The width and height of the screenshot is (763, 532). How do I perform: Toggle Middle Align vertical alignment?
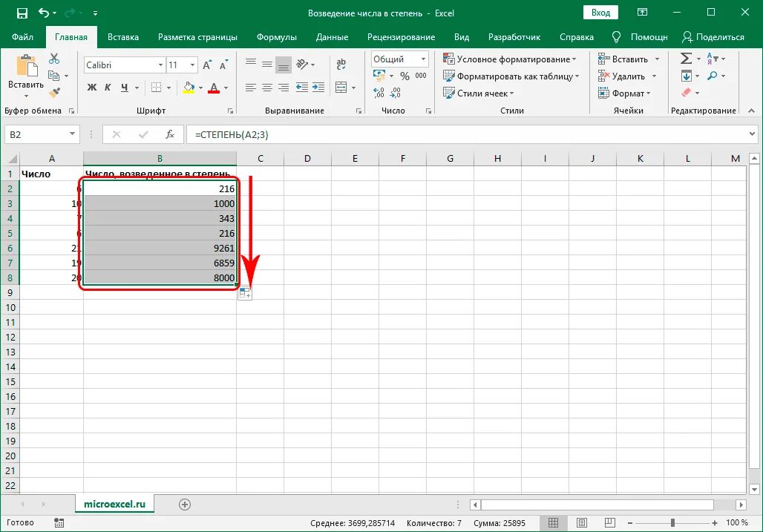(266, 64)
